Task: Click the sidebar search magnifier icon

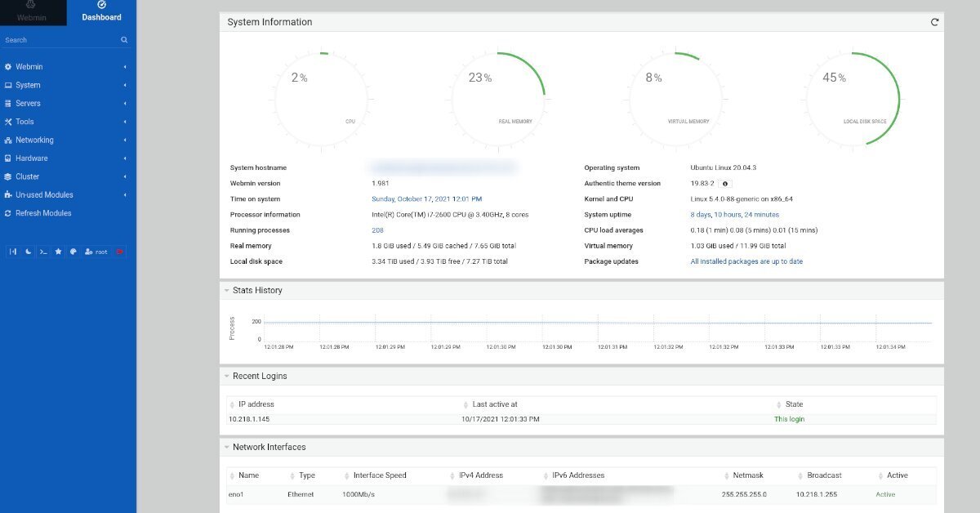Action: [x=124, y=40]
